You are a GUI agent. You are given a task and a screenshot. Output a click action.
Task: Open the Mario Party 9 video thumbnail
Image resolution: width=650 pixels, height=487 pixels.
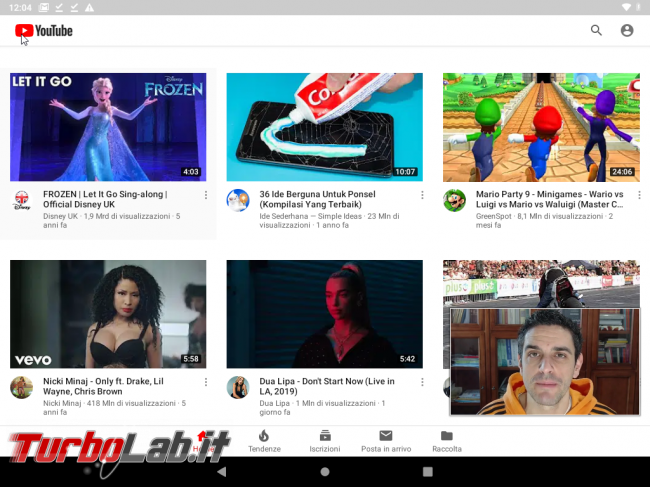[x=541, y=127]
